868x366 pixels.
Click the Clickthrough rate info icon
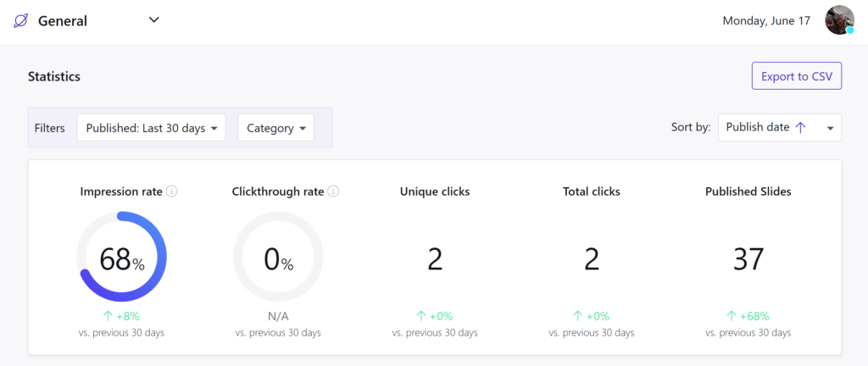pyautogui.click(x=333, y=191)
